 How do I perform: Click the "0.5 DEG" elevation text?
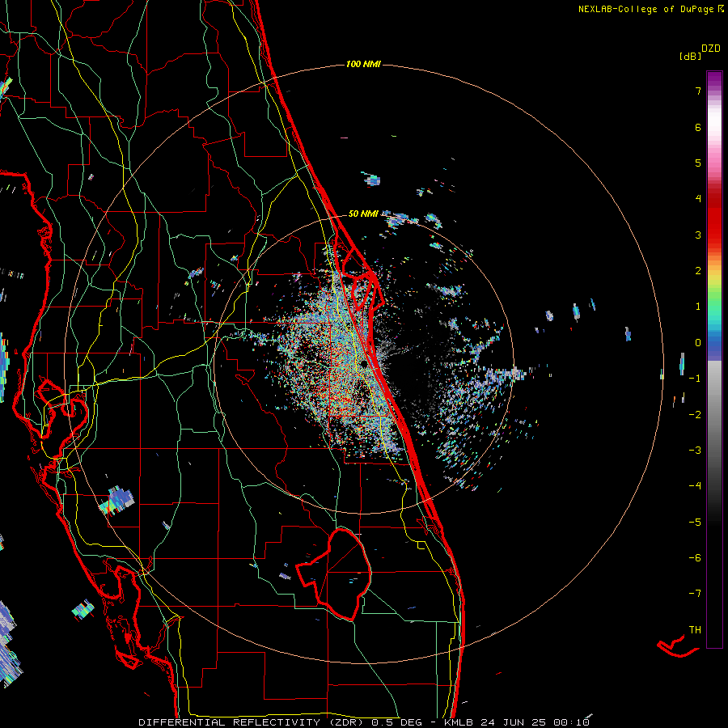396,722
